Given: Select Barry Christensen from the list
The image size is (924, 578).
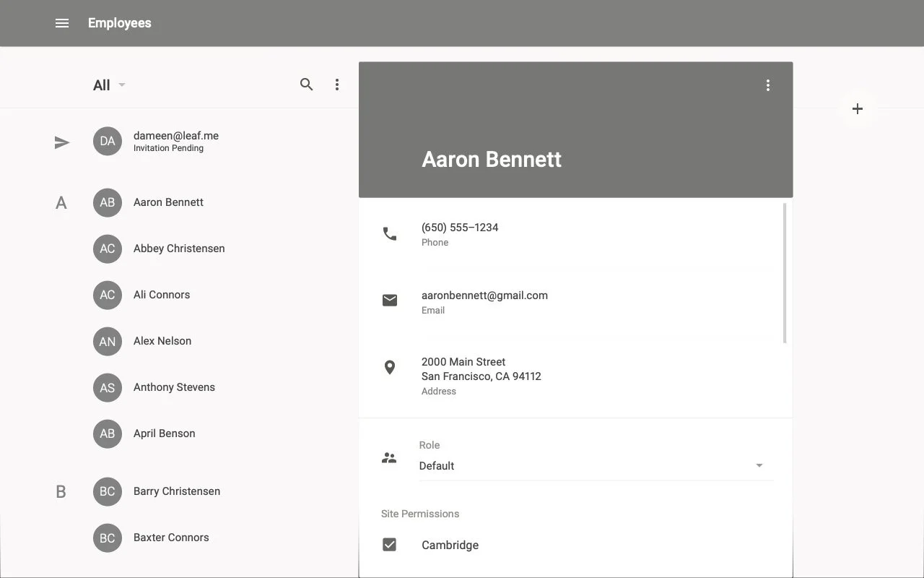Looking at the screenshot, I should (176, 491).
